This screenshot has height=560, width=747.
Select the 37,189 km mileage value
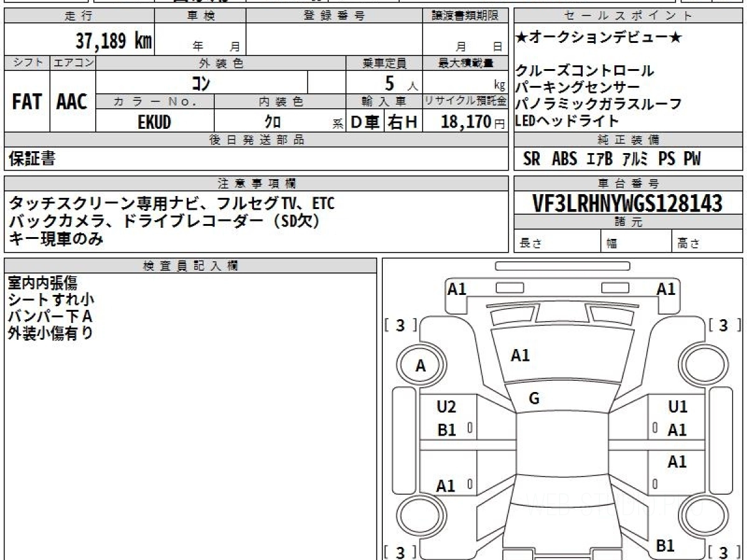point(113,41)
